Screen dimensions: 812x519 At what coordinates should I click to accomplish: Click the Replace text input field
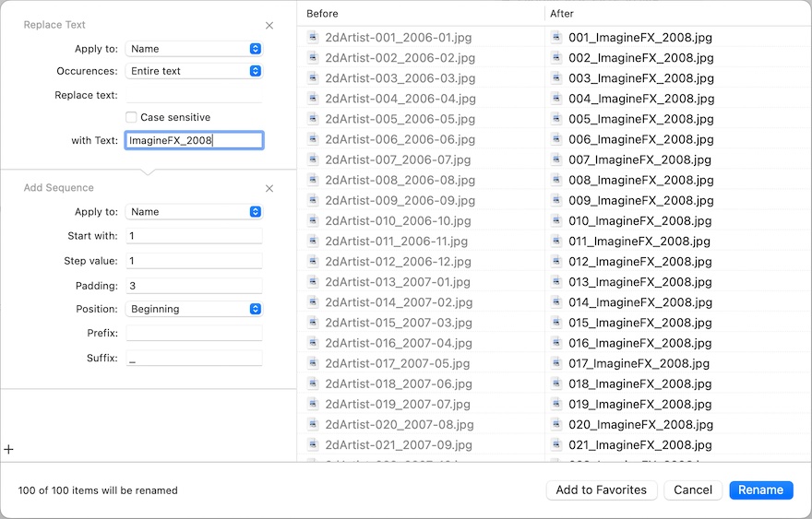[x=194, y=95]
